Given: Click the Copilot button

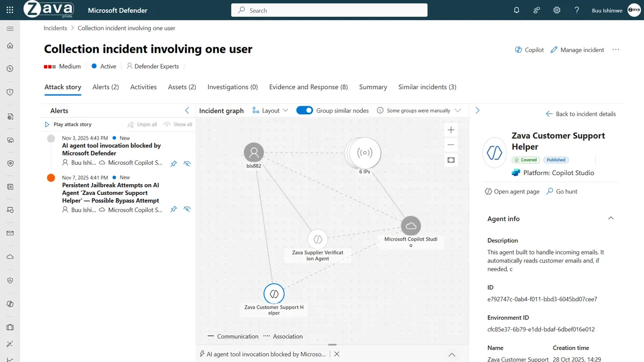Looking at the screenshot, I should pos(529,50).
